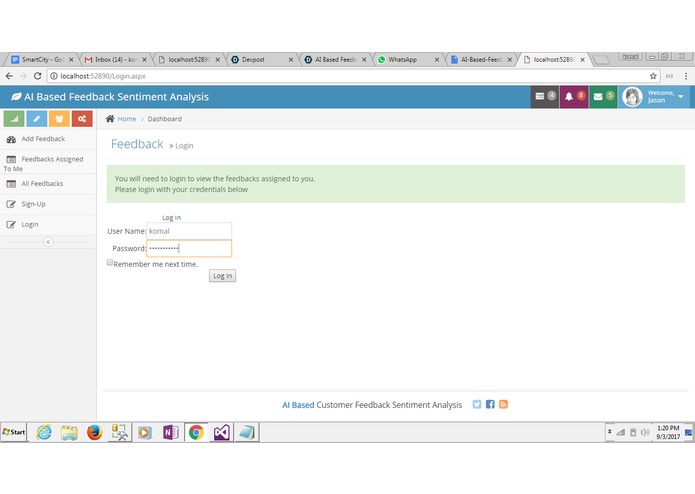Switch to the WhatsApp tab

point(407,59)
